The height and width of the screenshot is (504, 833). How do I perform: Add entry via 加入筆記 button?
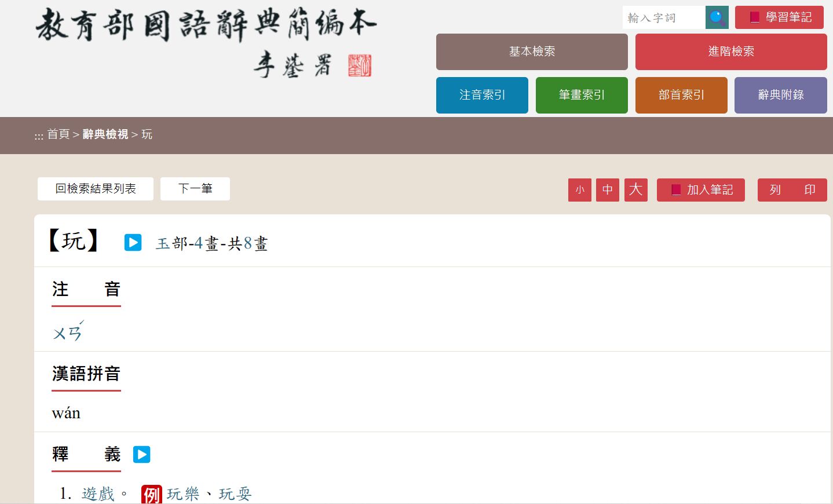[x=700, y=190]
